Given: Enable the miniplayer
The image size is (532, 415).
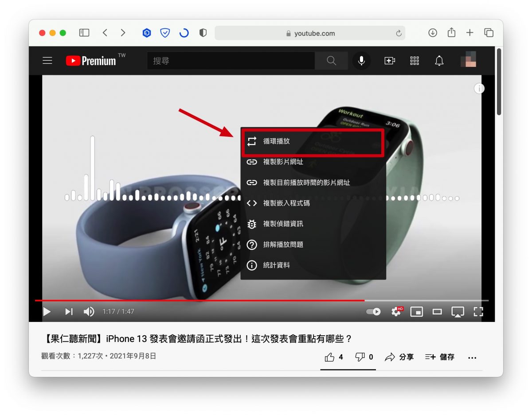Looking at the screenshot, I should click(417, 312).
